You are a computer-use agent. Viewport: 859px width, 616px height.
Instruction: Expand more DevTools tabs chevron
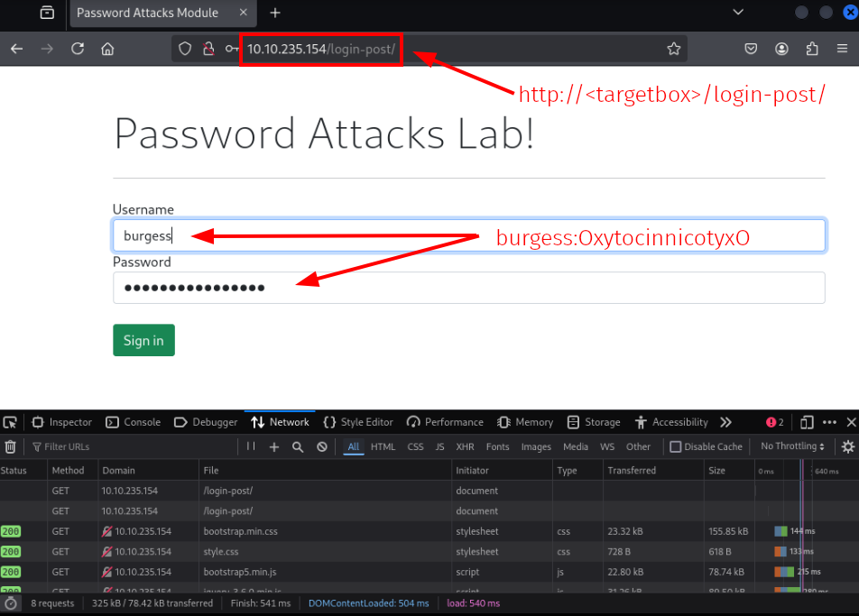coord(725,422)
